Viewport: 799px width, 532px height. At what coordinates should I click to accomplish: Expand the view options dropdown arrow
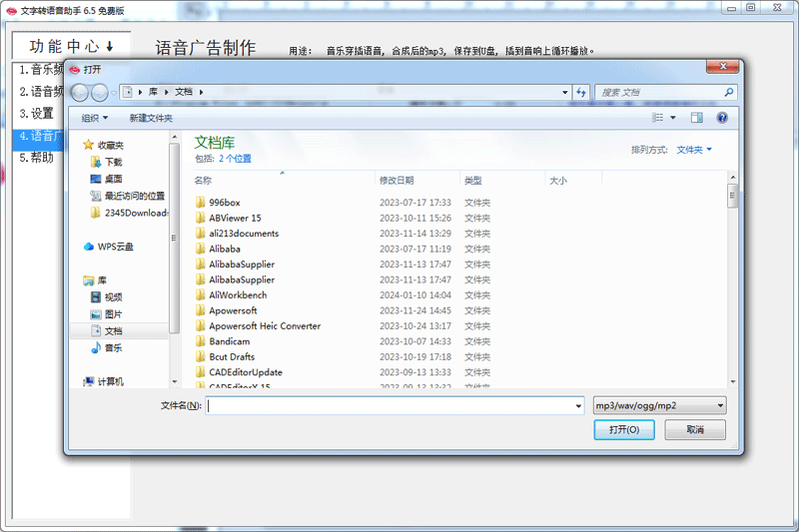click(672, 118)
